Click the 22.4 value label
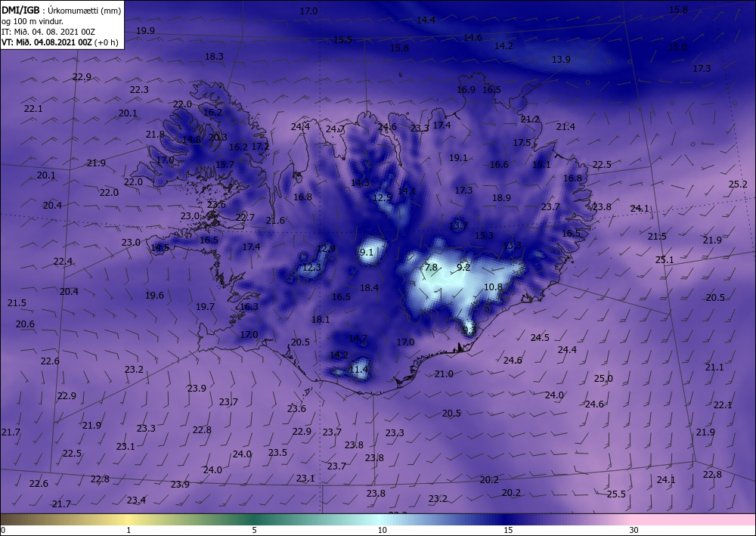This screenshot has width=756, height=536. pyautogui.click(x=63, y=262)
